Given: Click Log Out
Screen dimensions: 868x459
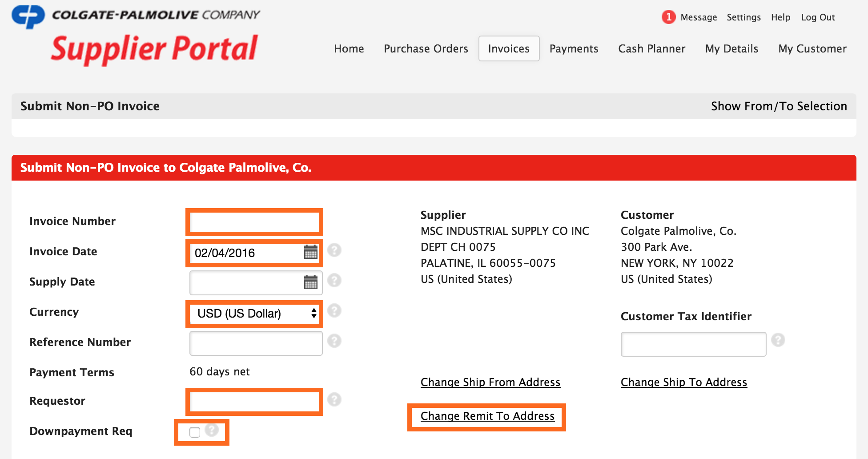Looking at the screenshot, I should [x=818, y=17].
